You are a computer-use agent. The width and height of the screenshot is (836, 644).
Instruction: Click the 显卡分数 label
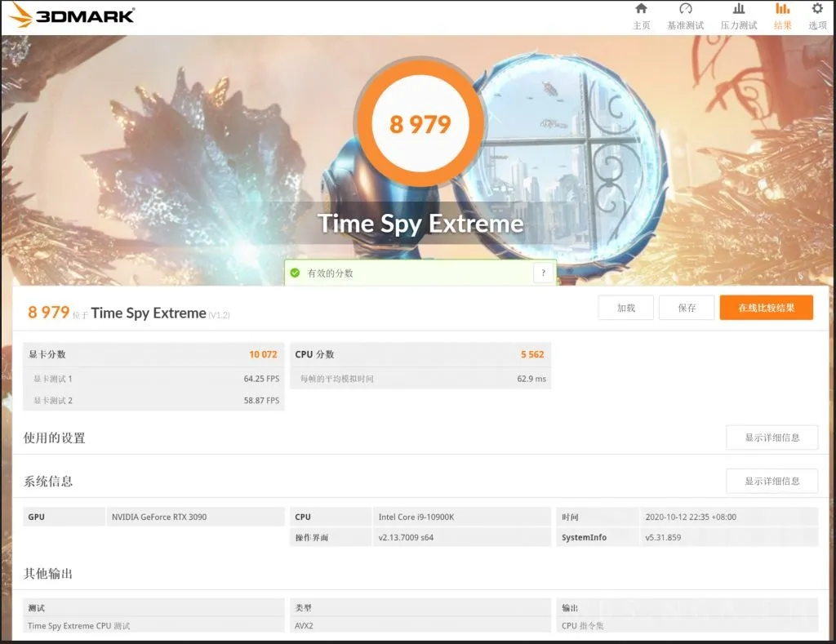(x=47, y=354)
